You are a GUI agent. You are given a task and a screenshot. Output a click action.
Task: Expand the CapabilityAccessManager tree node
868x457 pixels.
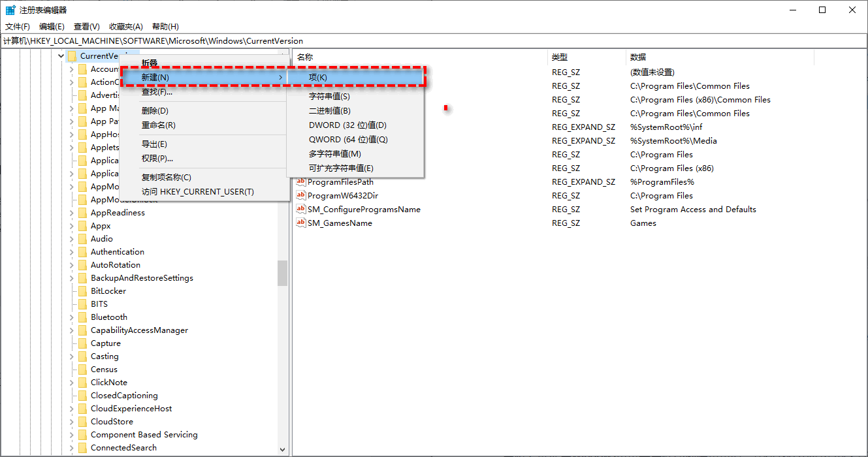[x=72, y=330]
